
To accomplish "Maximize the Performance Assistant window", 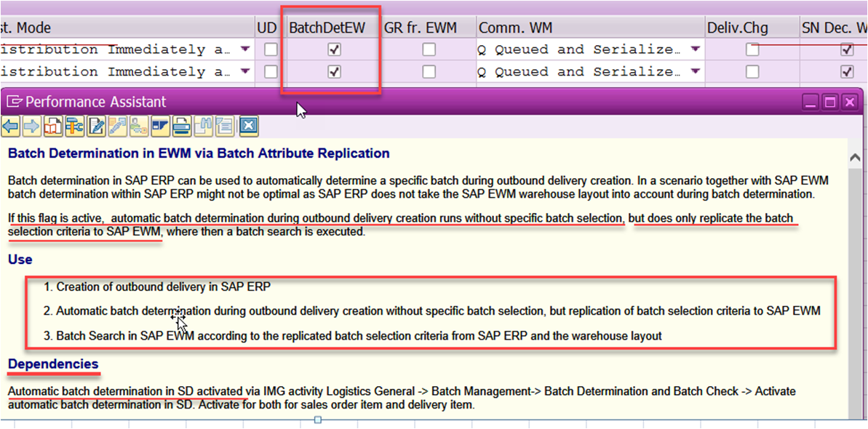I will point(829,102).
